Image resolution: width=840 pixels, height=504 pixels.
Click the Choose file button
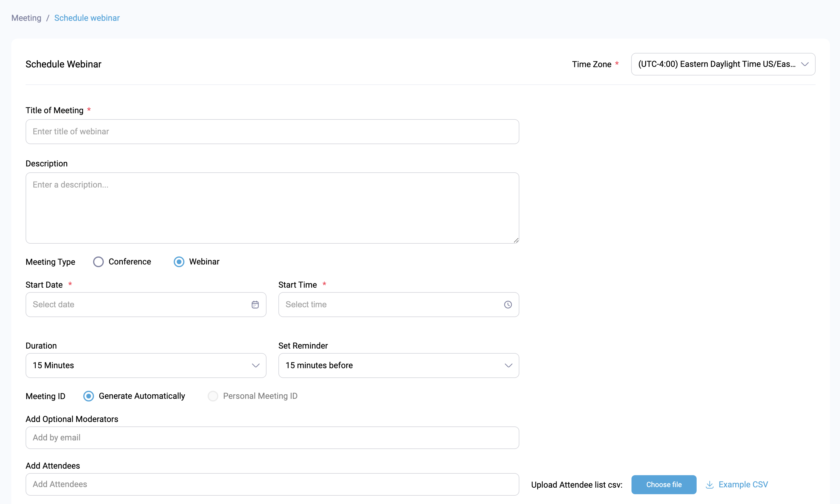click(664, 485)
